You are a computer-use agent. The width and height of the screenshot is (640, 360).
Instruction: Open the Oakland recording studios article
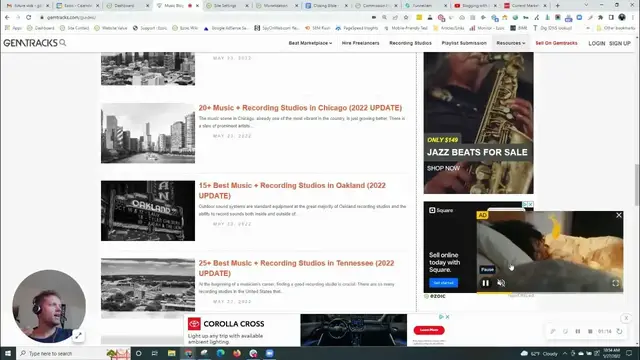coord(292,190)
